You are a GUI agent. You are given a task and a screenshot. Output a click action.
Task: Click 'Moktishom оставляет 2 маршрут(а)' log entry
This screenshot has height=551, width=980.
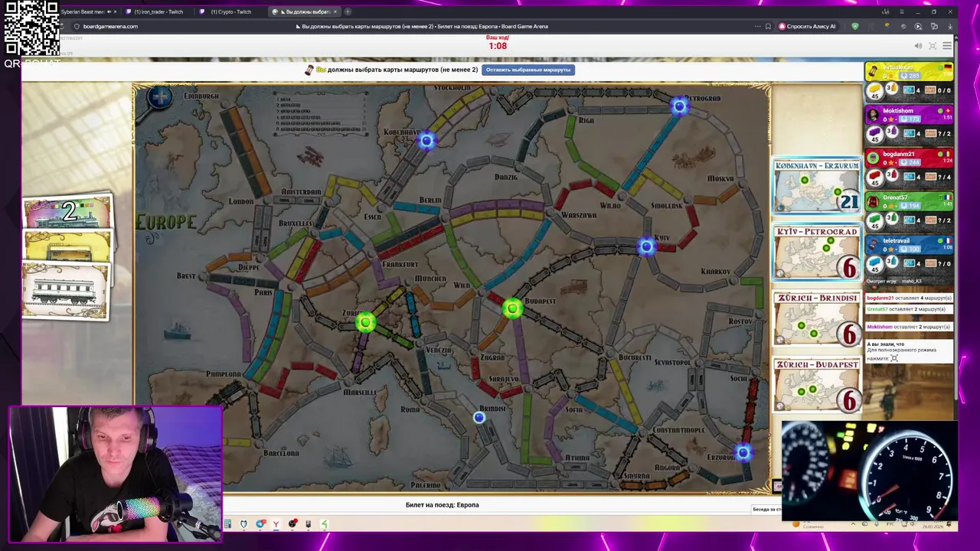point(909,327)
